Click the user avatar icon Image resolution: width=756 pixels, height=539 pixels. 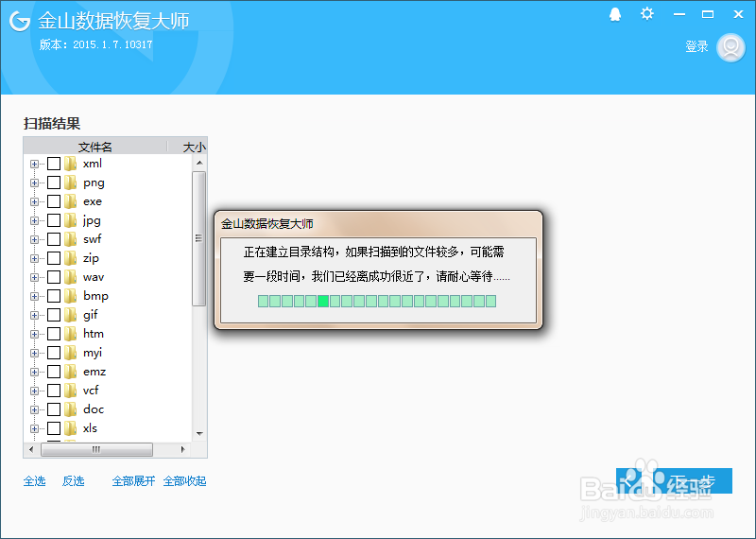[730, 47]
